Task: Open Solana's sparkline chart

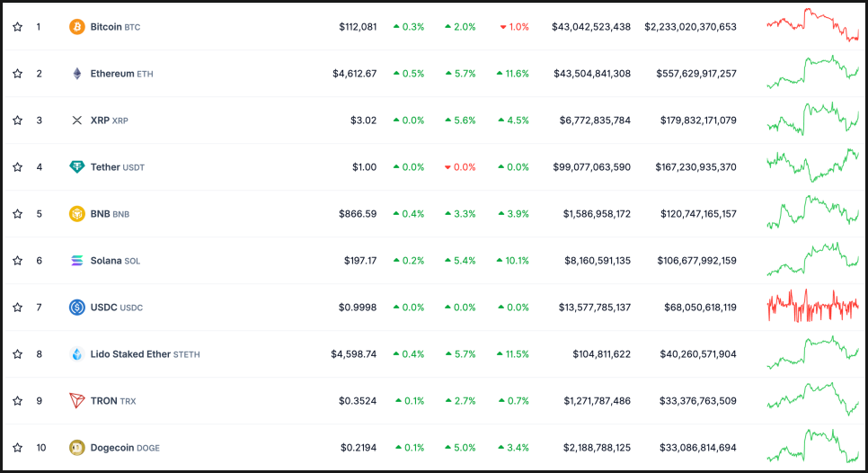Action: (812, 259)
